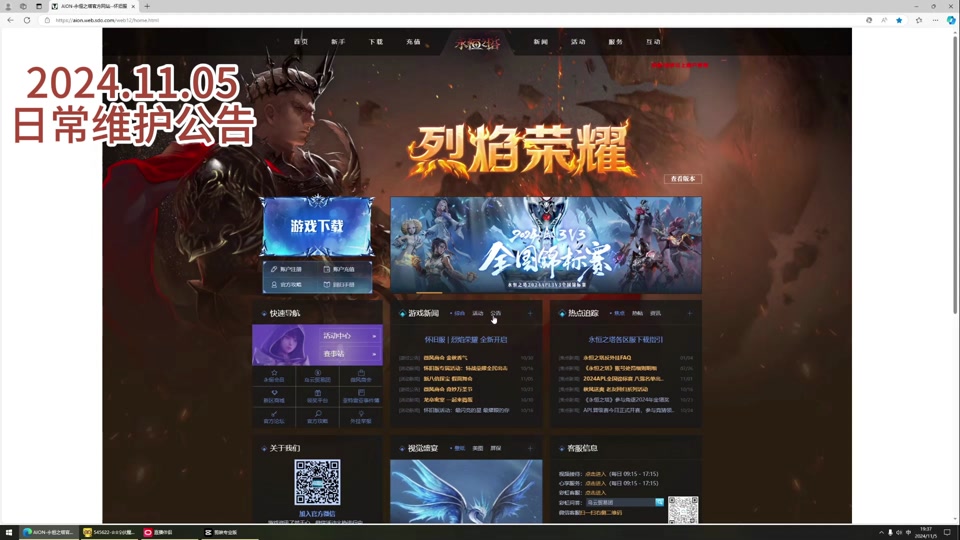Click the shopping bag icon tile

(x=361, y=376)
